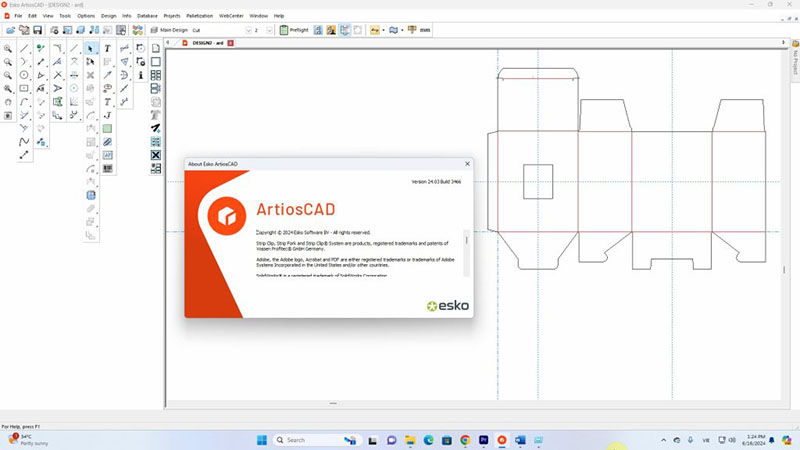The height and width of the screenshot is (450, 800).
Task: Click the top Zoom magnifier tool
Action: pos(8,48)
